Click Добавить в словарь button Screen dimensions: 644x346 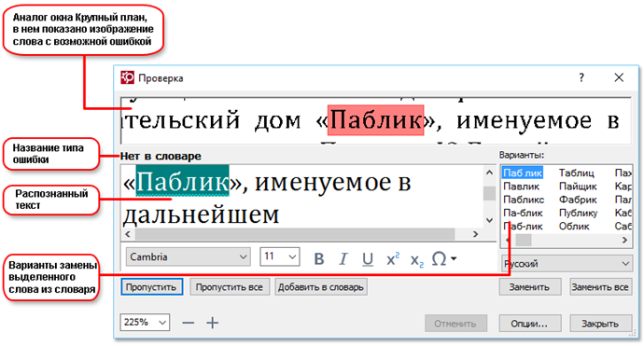pos(321,287)
